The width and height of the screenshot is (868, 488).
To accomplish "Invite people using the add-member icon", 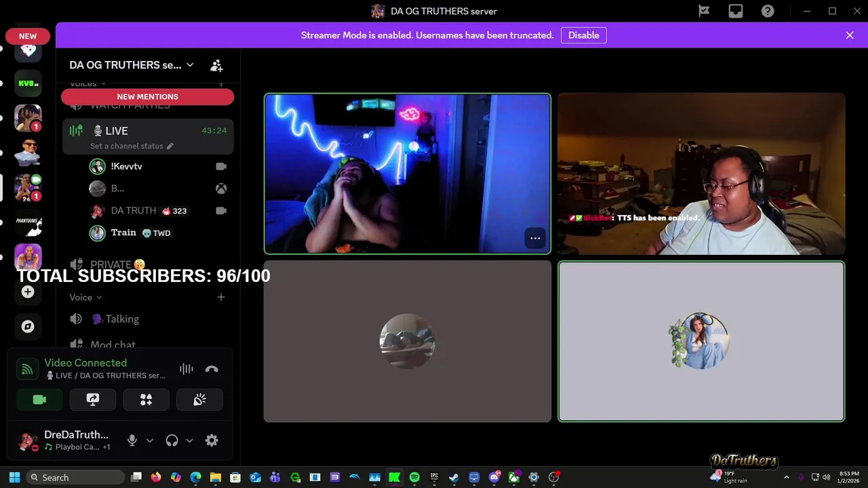I will (x=216, y=65).
